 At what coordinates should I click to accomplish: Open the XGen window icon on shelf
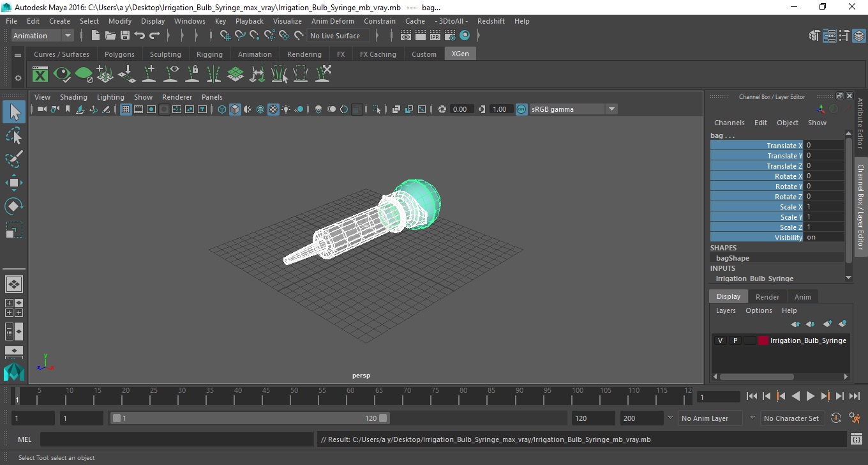40,75
